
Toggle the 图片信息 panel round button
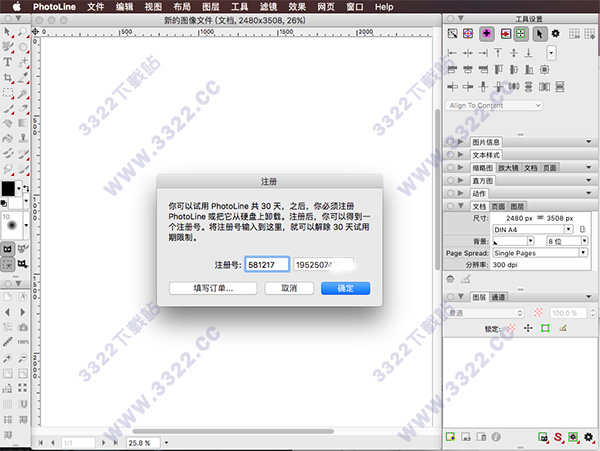pos(450,142)
